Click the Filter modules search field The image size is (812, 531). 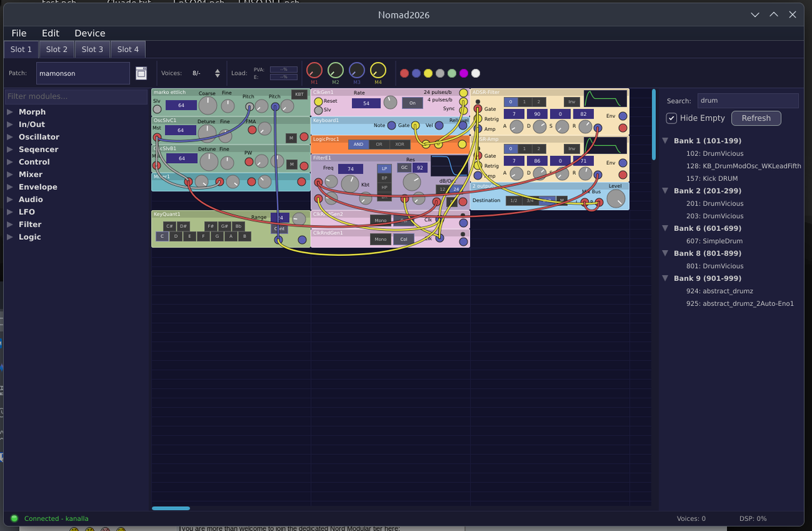[x=76, y=96]
